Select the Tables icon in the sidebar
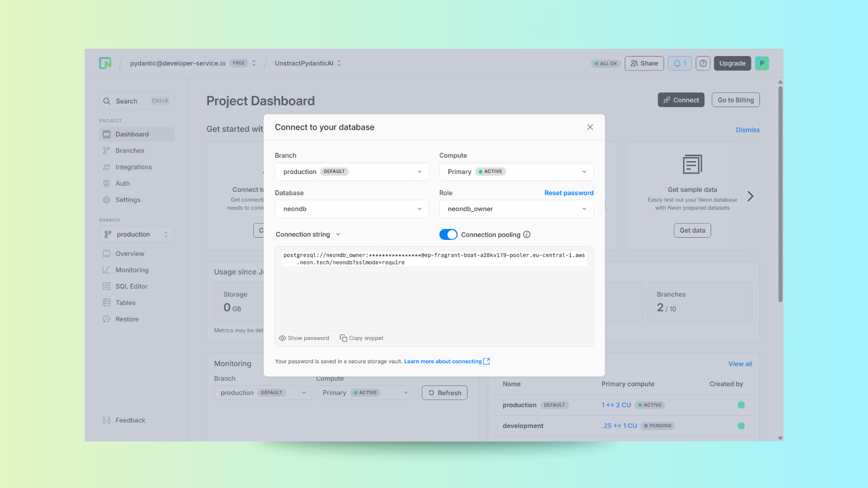 pos(107,302)
